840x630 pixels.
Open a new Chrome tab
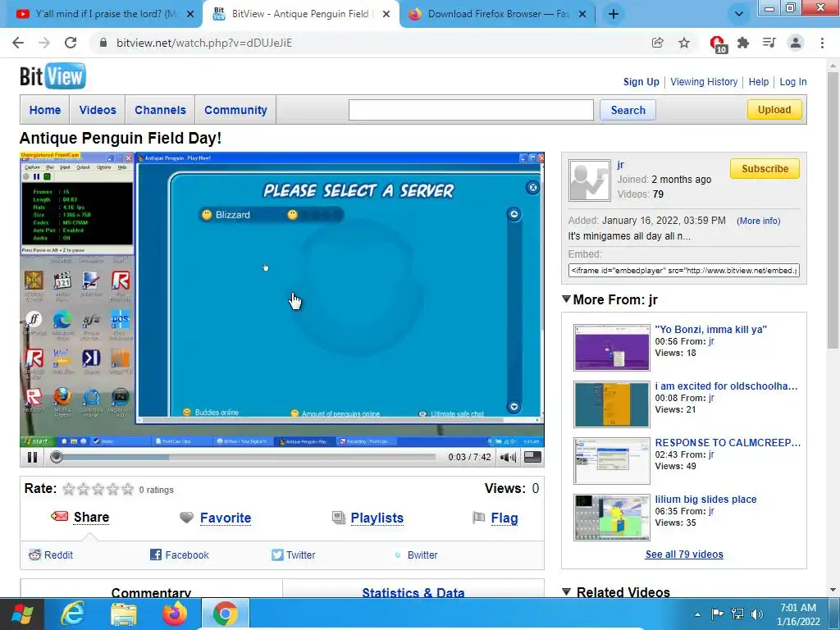click(x=614, y=14)
